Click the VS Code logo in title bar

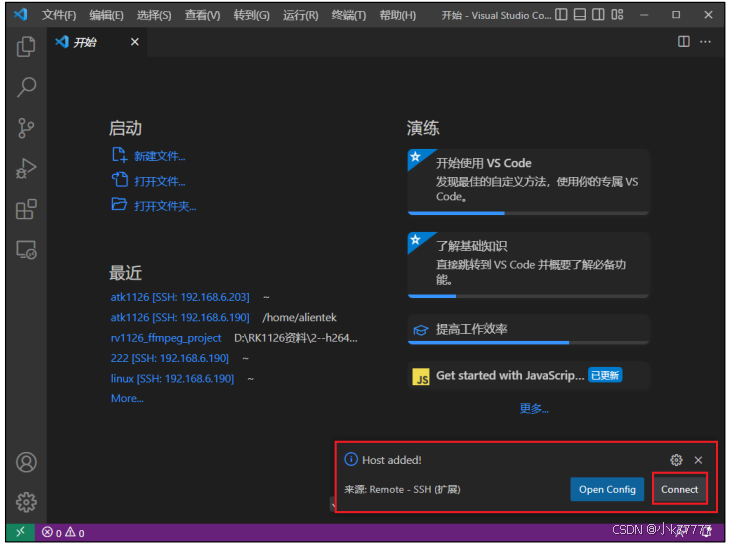click(20, 14)
